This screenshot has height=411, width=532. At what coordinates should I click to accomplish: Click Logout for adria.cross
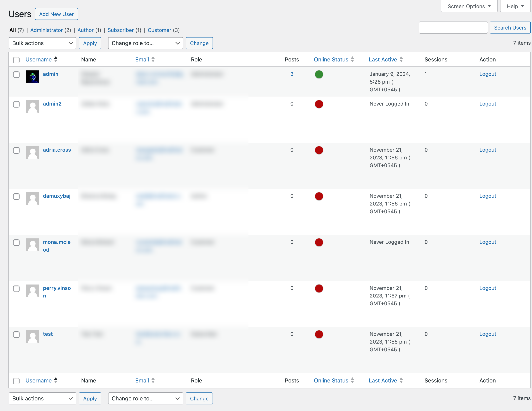488,150
